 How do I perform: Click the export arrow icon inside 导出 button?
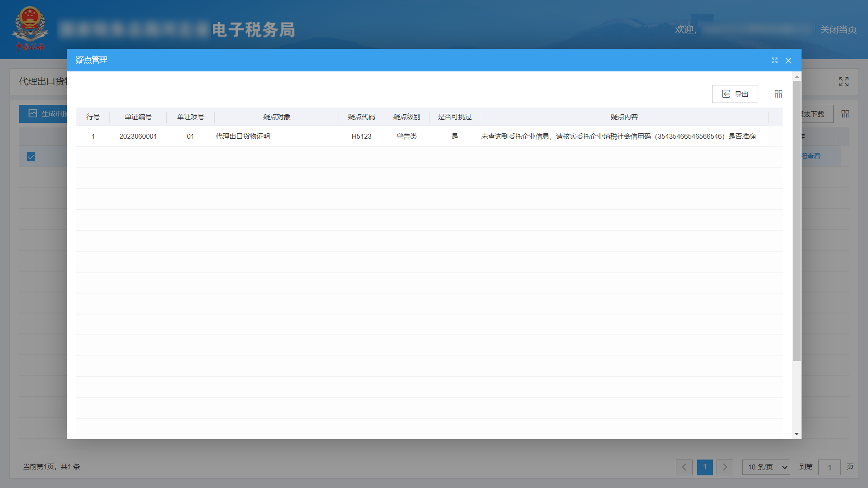pos(726,94)
